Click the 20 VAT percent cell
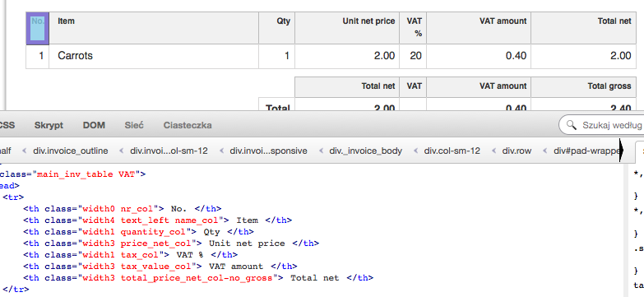 click(413, 56)
